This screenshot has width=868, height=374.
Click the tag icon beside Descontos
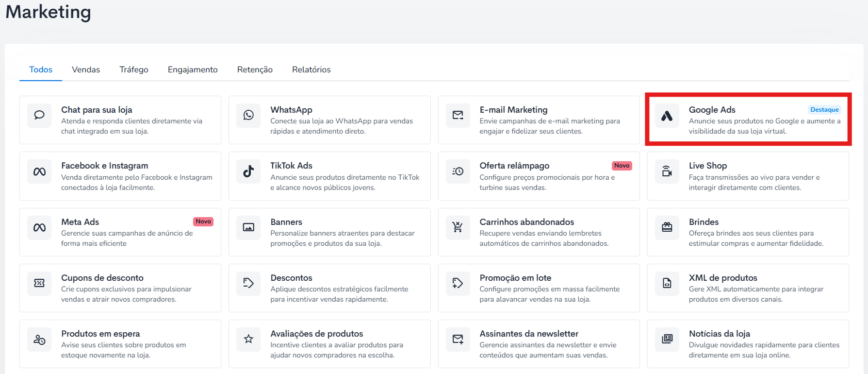coord(248,283)
